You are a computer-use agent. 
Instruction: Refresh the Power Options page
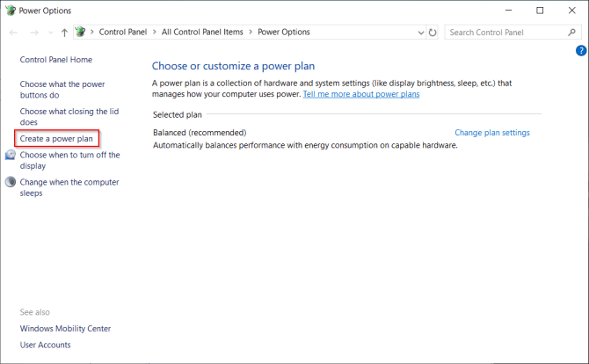coord(432,33)
